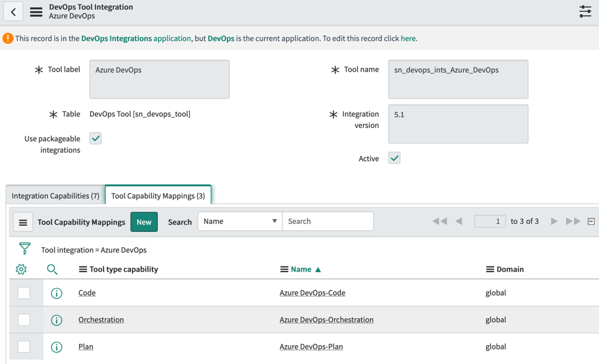
Task: Open the info preview for Plan row
Action: 56,347
